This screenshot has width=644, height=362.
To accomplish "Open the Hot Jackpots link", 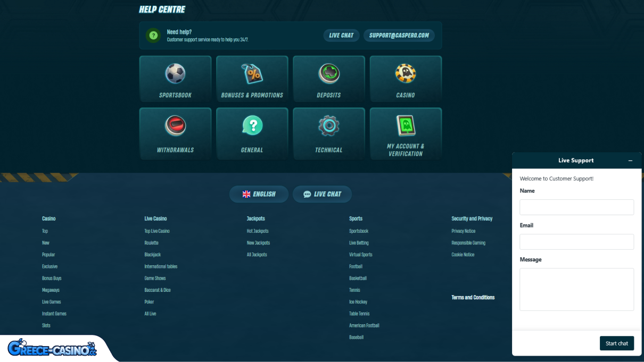I will pyautogui.click(x=258, y=231).
